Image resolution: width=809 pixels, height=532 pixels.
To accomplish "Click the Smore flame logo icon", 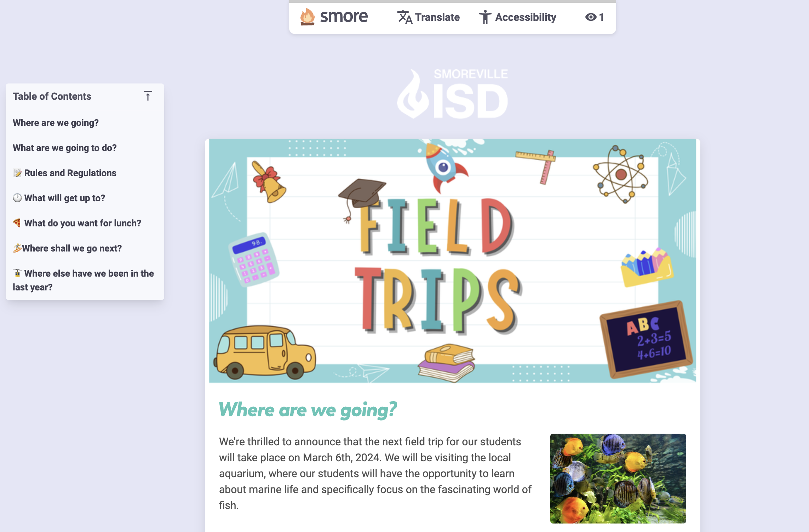I will pyautogui.click(x=307, y=17).
